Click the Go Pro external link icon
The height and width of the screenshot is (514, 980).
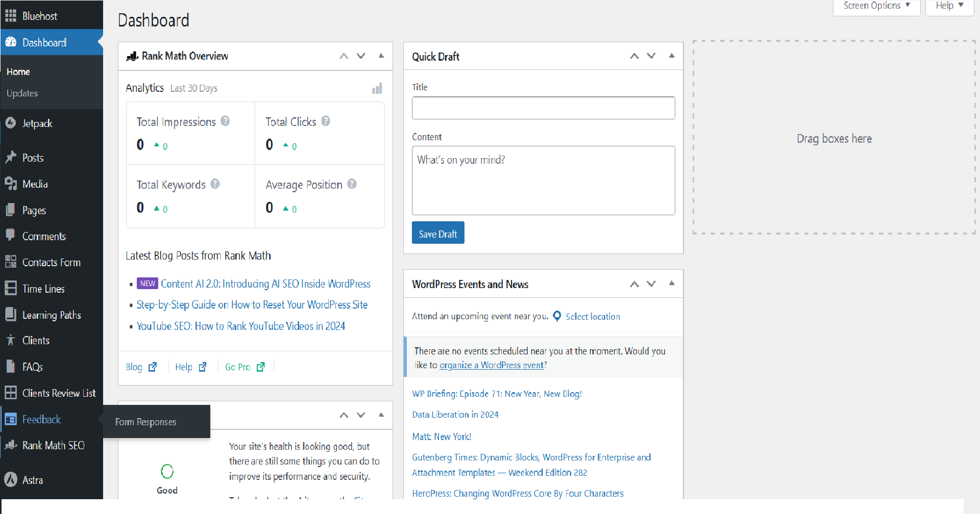tap(261, 367)
